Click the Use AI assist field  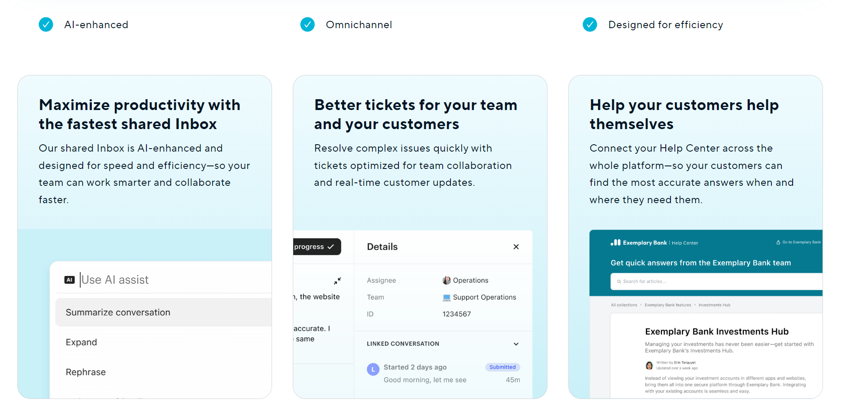coord(173,280)
